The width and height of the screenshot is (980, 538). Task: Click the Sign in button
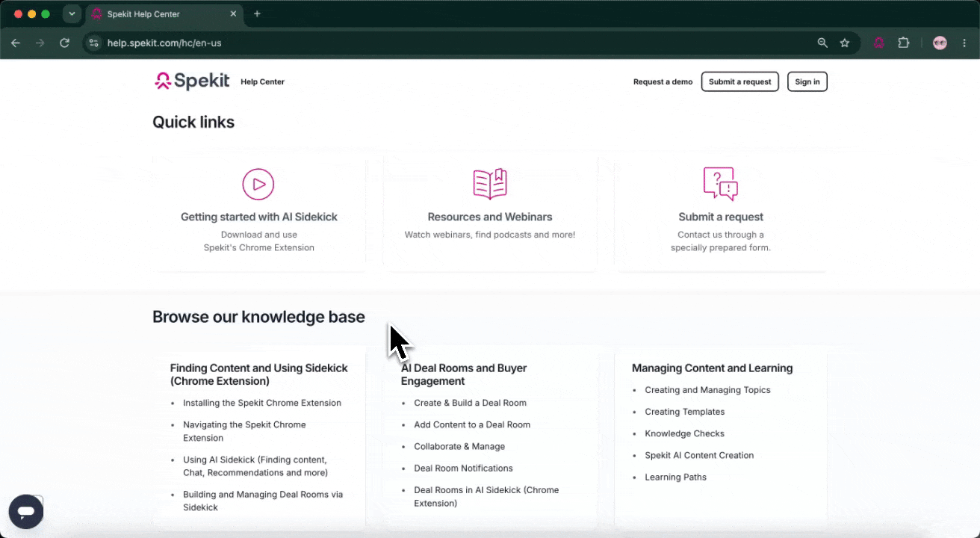(x=807, y=81)
